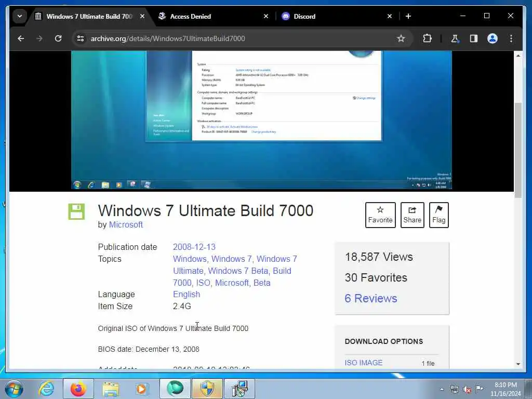Open the Windows Start menu orb

[14, 389]
